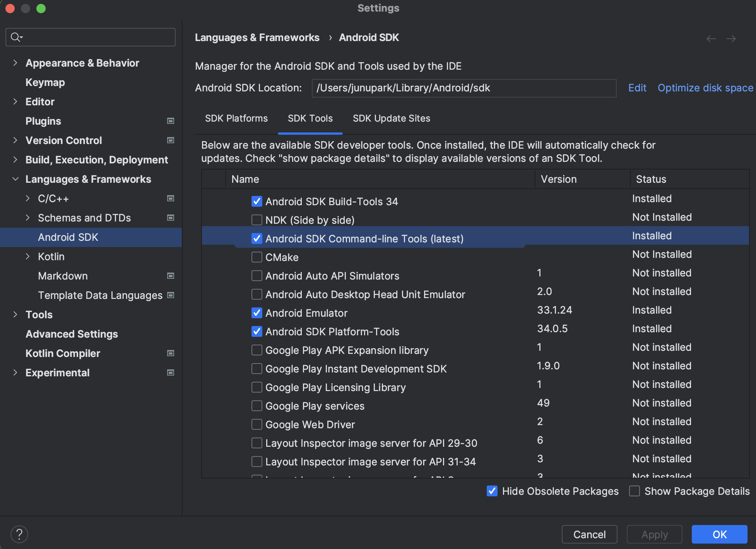Screen dimensions: 756x549
Task: Click project-level icon beside Markdown
Action: point(170,276)
